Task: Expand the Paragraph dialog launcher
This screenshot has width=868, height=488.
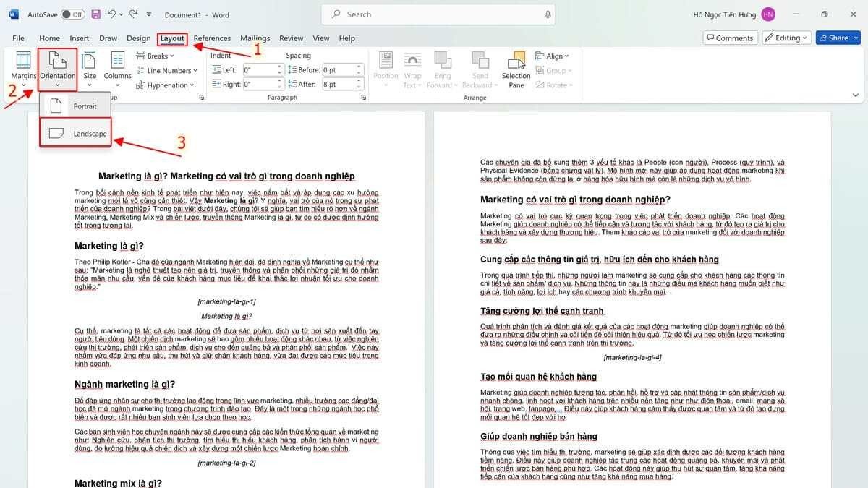Action: click(363, 96)
